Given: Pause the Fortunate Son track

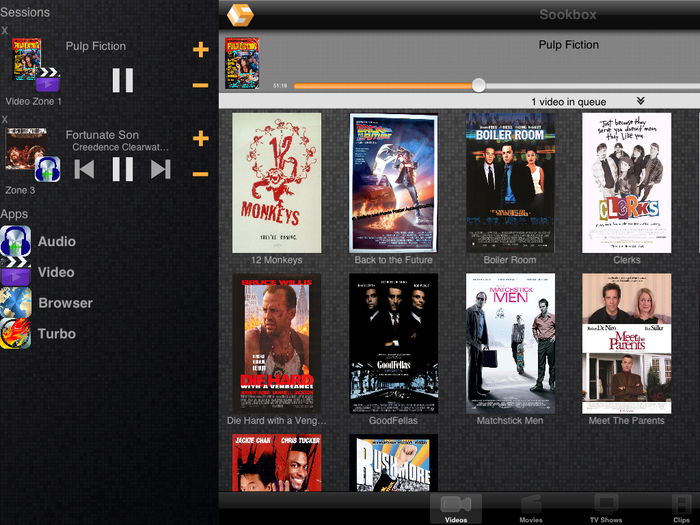Looking at the screenshot, I should [123, 169].
